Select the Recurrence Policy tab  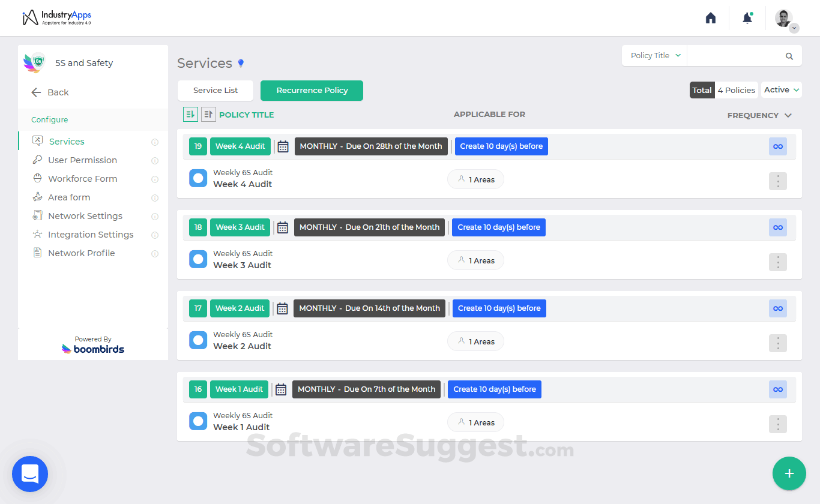pos(312,91)
